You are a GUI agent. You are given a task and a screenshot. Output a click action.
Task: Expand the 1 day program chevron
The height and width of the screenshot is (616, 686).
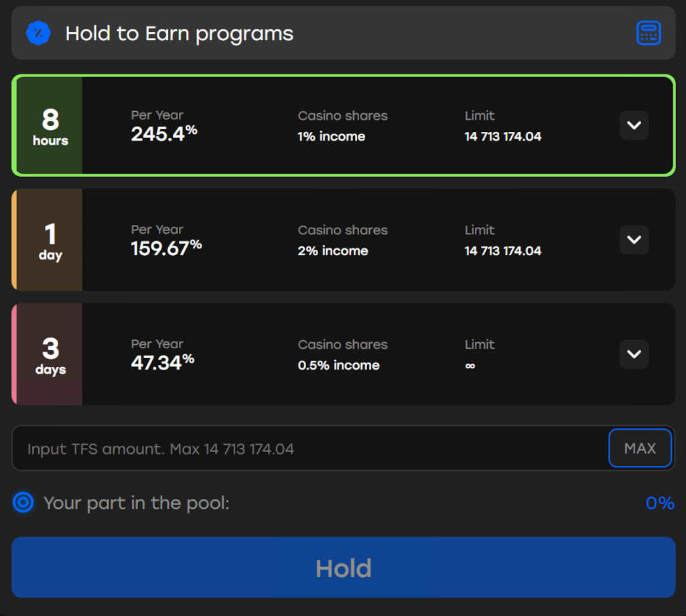634,240
